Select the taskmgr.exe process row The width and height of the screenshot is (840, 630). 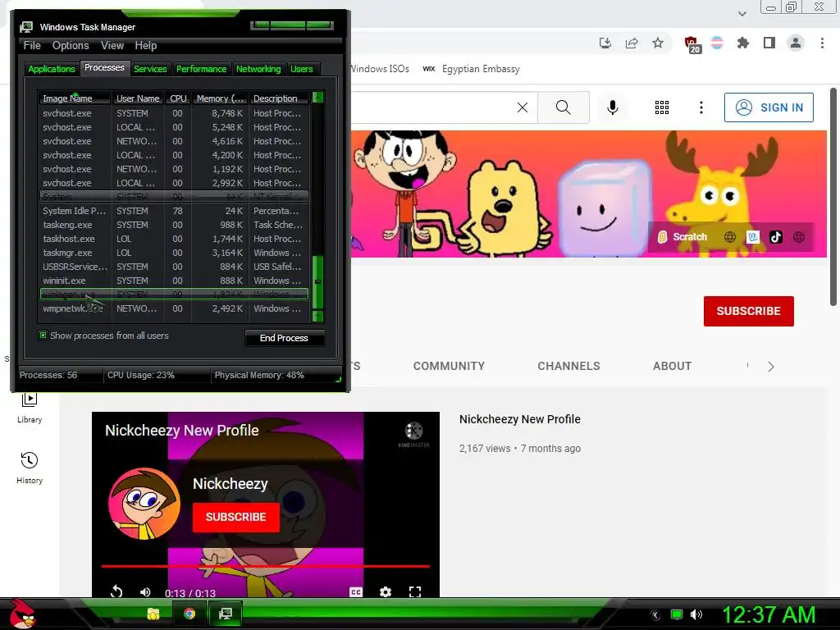pos(175,253)
